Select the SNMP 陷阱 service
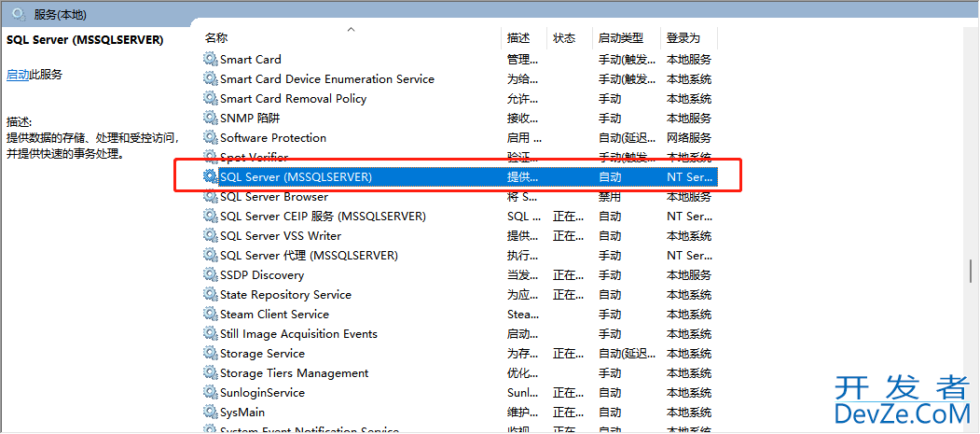 pos(460,119)
